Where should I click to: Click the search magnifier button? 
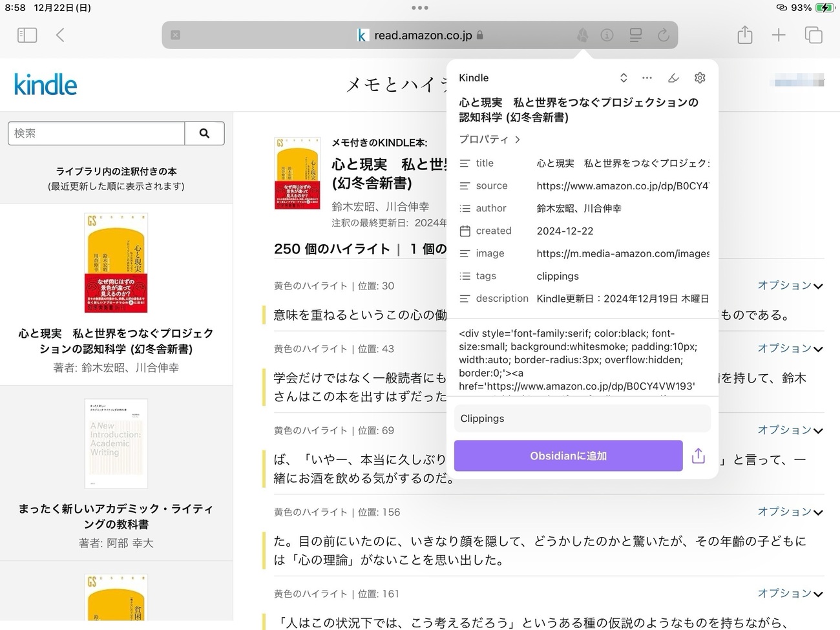[204, 133]
